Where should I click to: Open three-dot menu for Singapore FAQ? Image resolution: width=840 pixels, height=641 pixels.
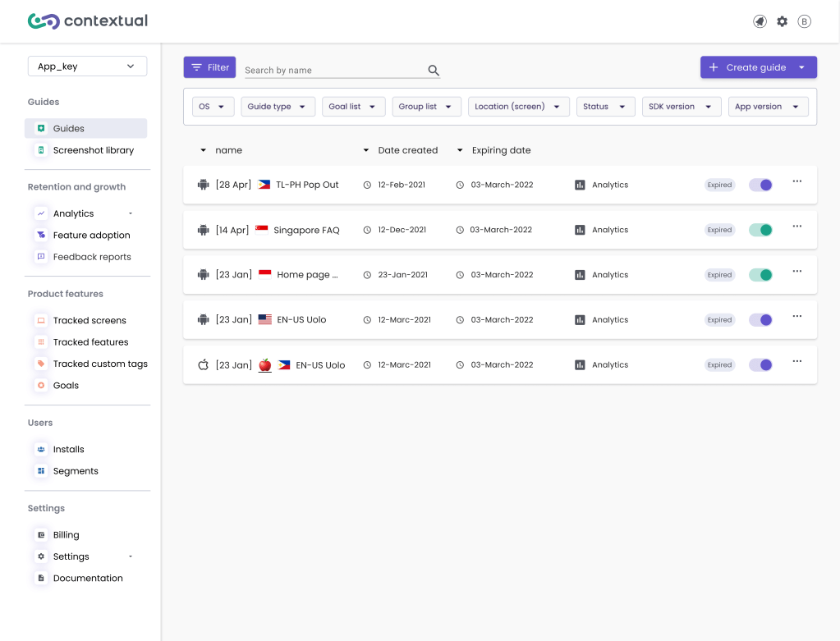point(796,227)
